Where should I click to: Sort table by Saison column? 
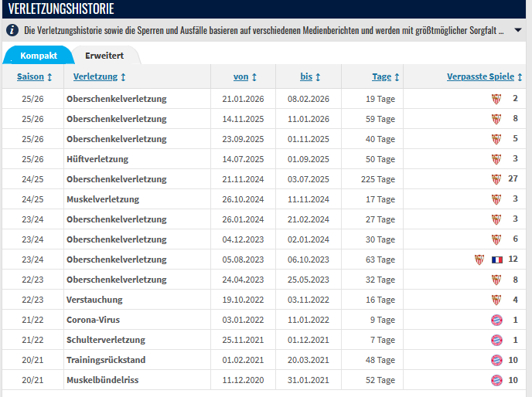tap(30, 76)
